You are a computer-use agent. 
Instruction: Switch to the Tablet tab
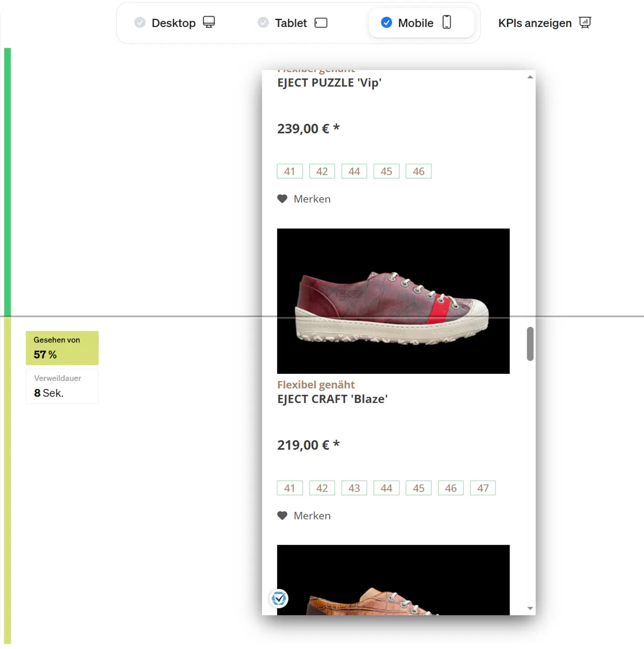(x=291, y=23)
